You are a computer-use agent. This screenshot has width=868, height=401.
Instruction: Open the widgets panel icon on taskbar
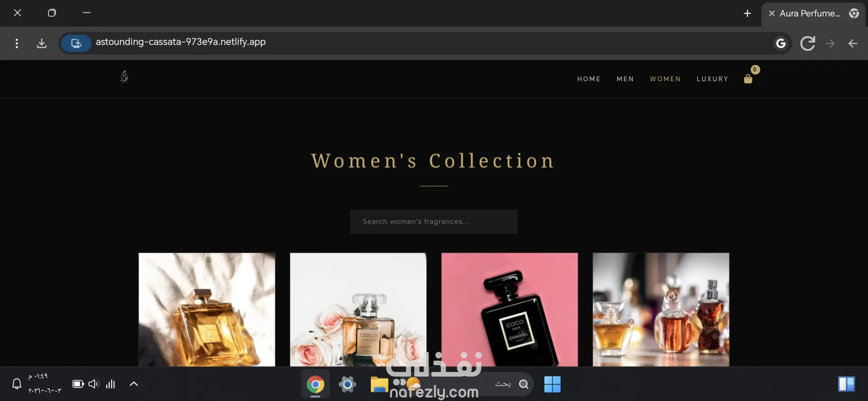click(846, 384)
